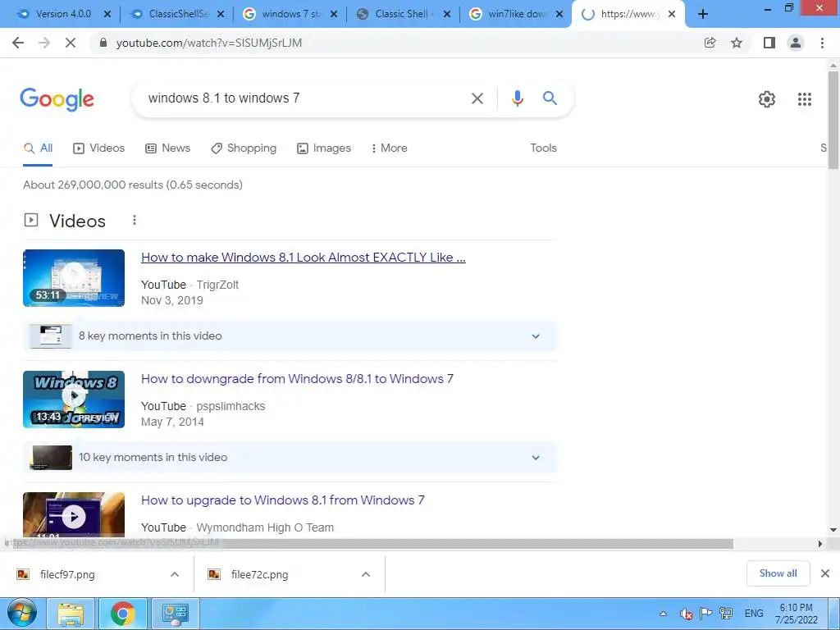Open a new browser tab
This screenshot has width=840, height=630.
pos(703,14)
